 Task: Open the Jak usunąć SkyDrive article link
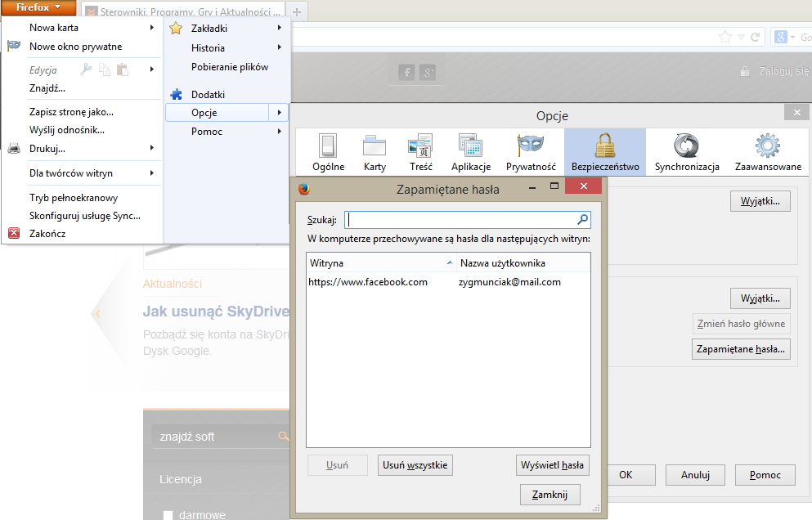pyautogui.click(x=215, y=312)
